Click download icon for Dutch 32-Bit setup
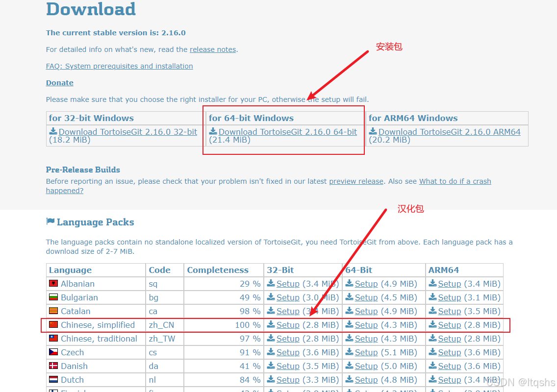The height and width of the screenshot is (392, 557). [271, 380]
